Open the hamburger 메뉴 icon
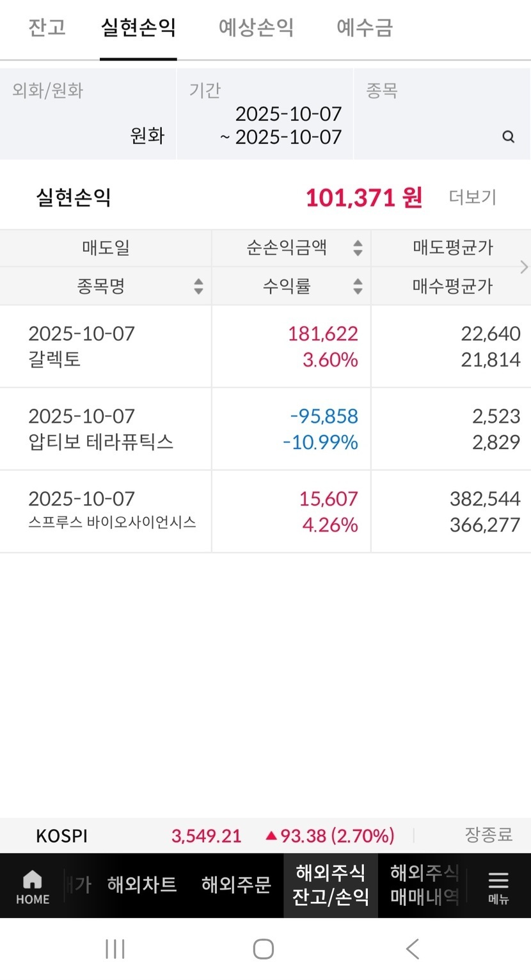 tap(498, 886)
